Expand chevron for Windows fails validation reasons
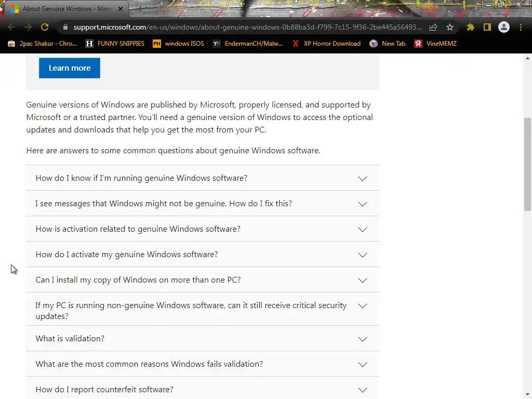This screenshot has height=399, width=532. tap(363, 364)
